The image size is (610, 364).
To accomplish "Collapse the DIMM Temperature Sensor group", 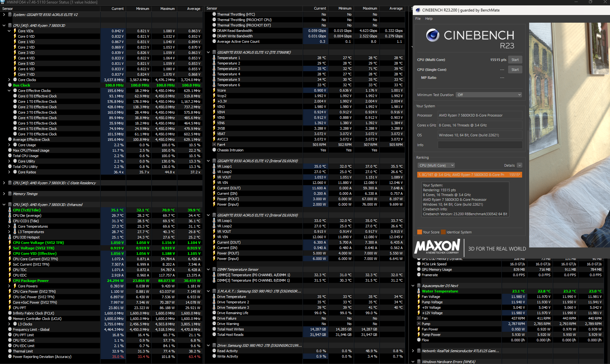I will click(x=208, y=269).
